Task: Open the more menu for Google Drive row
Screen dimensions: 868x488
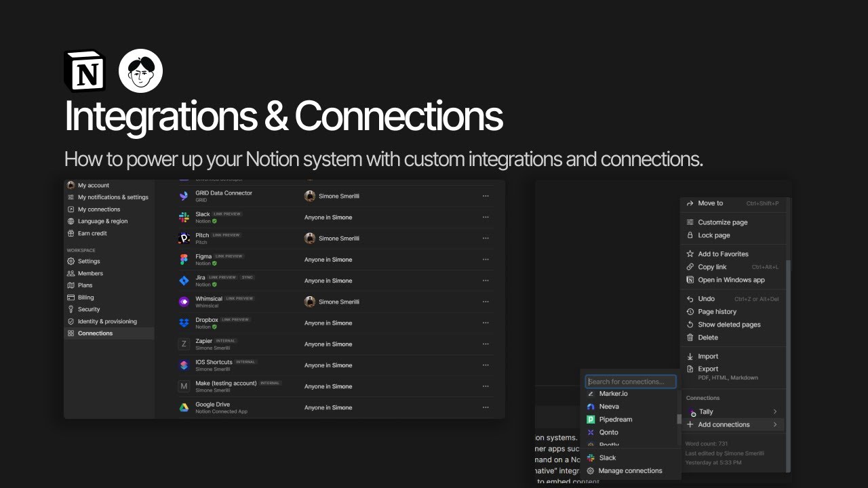Action: (486, 407)
